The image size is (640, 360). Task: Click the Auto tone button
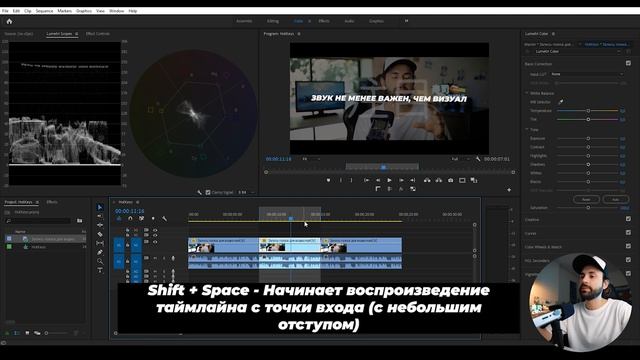[x=616, y=199]
